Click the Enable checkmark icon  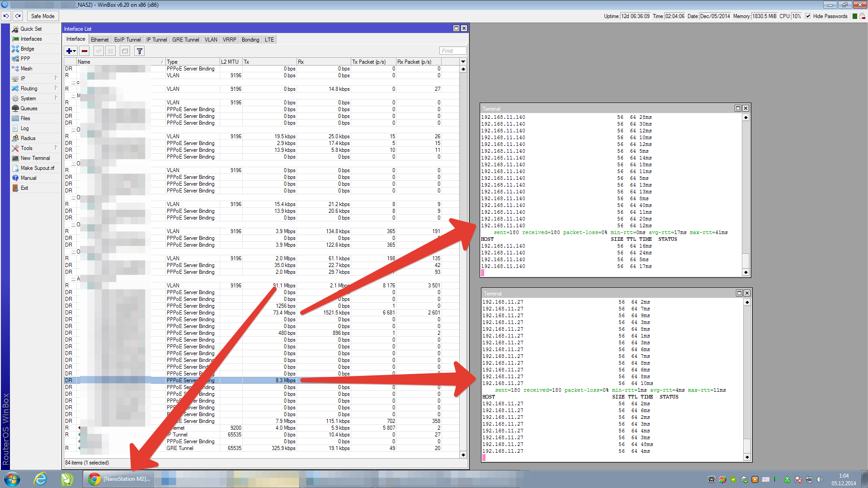point(99,51)
